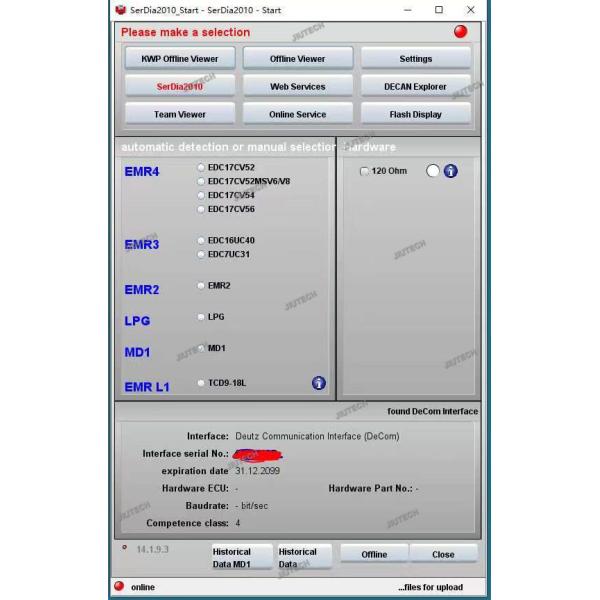Click the EMR L1 heading label
The image size is (600, 600).
(147, 387)
